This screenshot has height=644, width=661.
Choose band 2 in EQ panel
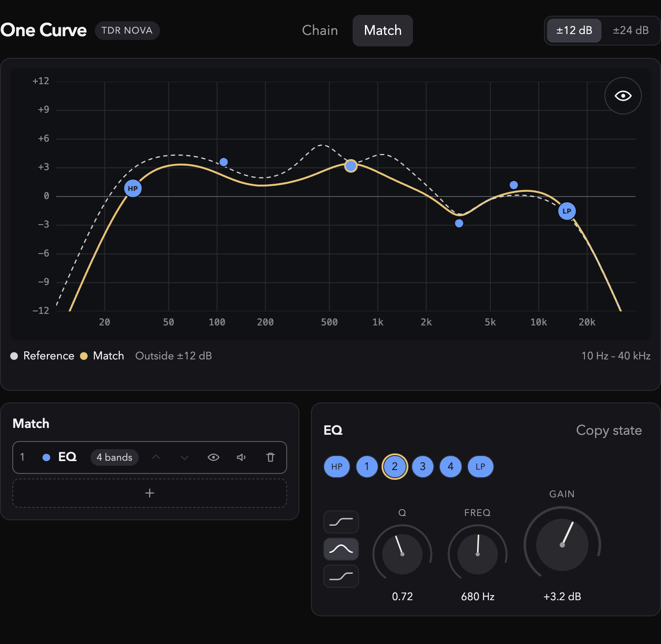[x=395, y=467]
